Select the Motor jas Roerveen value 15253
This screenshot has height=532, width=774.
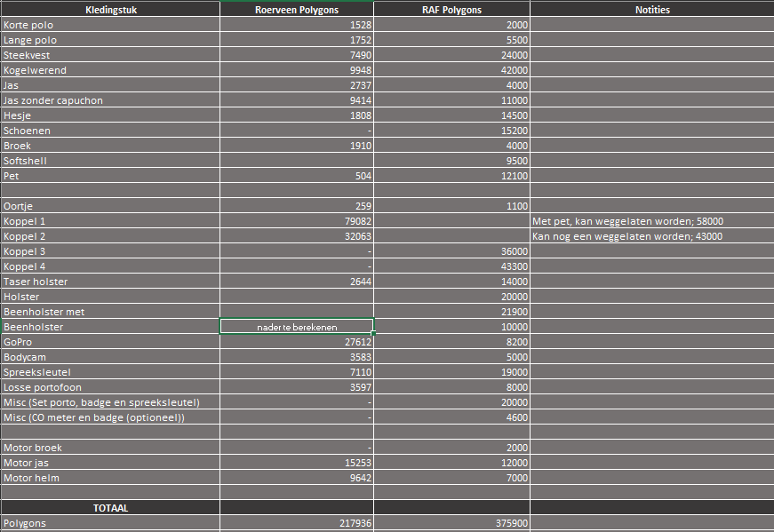coord(297,463)
